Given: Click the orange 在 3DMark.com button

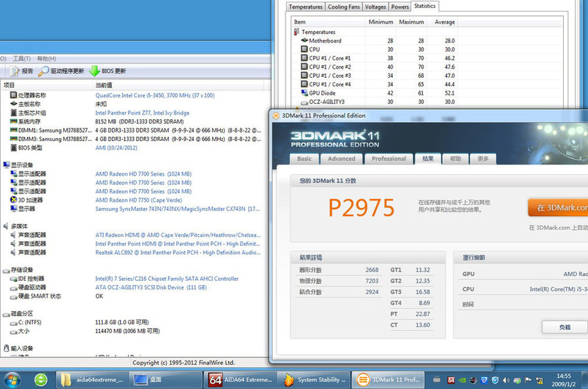Looking at the screenshot, I should (558, 207).
